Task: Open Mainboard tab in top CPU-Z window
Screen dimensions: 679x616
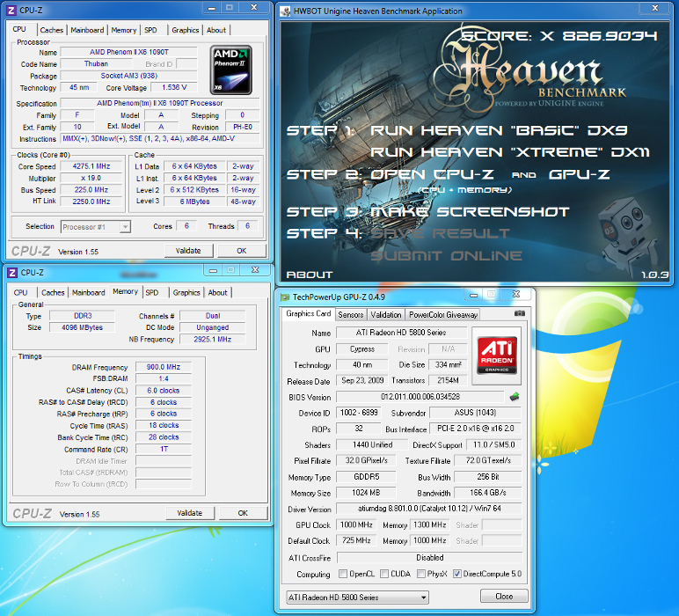Action: tap(87, 30)
